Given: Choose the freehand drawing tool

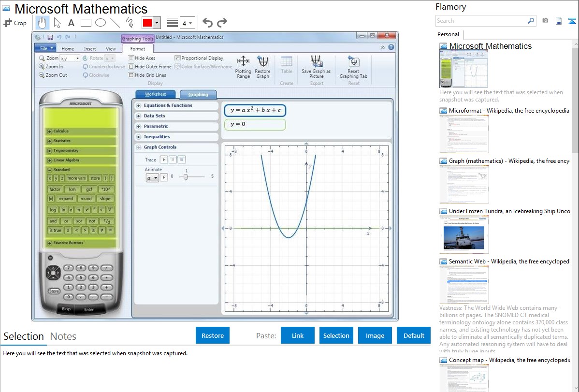Looking at the screenshot, I should pos(129,23).
